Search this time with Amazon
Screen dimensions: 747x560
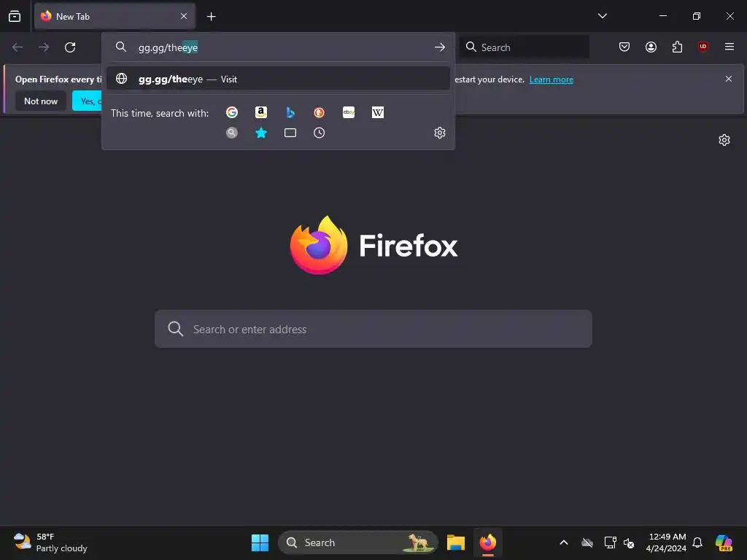tap(261, 112)
